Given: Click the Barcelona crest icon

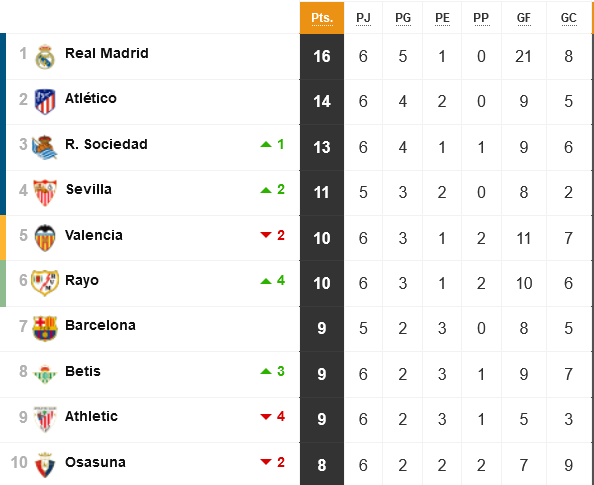Looking at the screenshot, I should pyautogui.click(x=45, y=329).
